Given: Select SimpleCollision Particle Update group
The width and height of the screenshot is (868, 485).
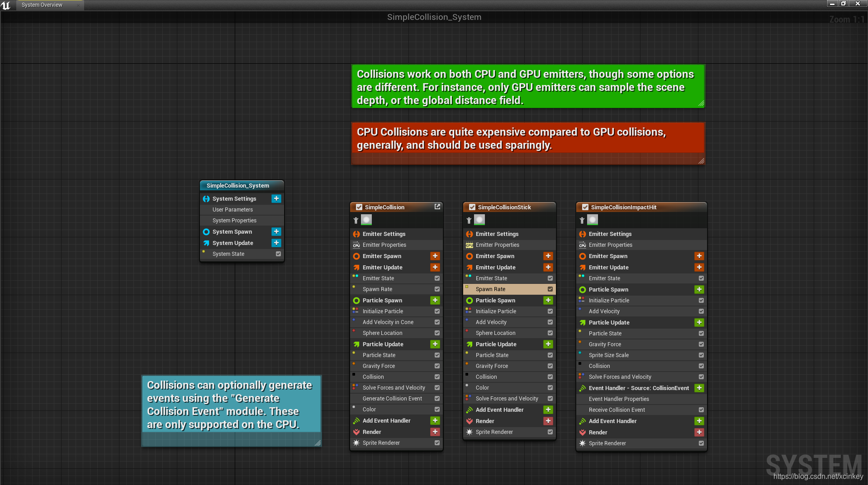Looking at the screenshot, I should pos(396,344).
